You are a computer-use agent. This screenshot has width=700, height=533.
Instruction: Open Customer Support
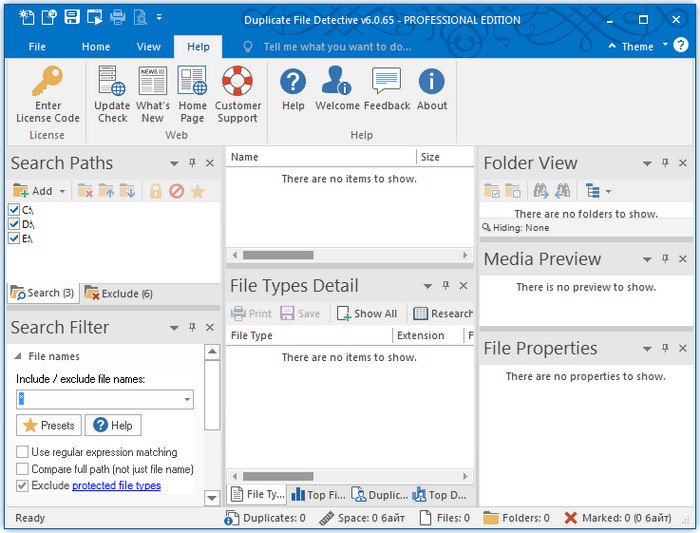click(238, 95)
